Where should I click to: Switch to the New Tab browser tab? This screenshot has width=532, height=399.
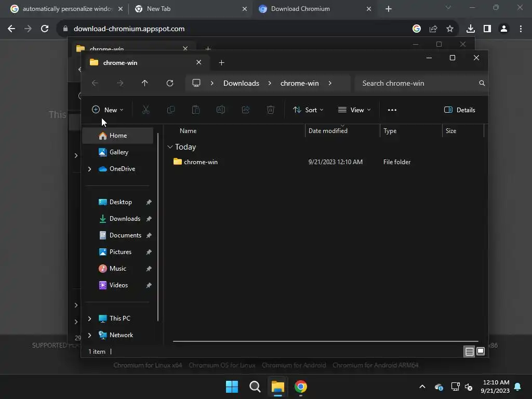190,9
